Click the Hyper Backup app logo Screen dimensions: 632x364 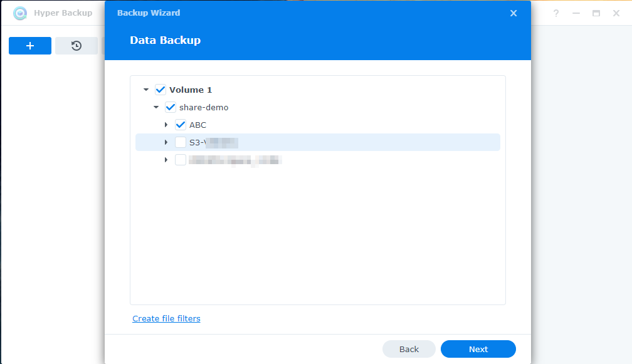[x=20, y=13]
